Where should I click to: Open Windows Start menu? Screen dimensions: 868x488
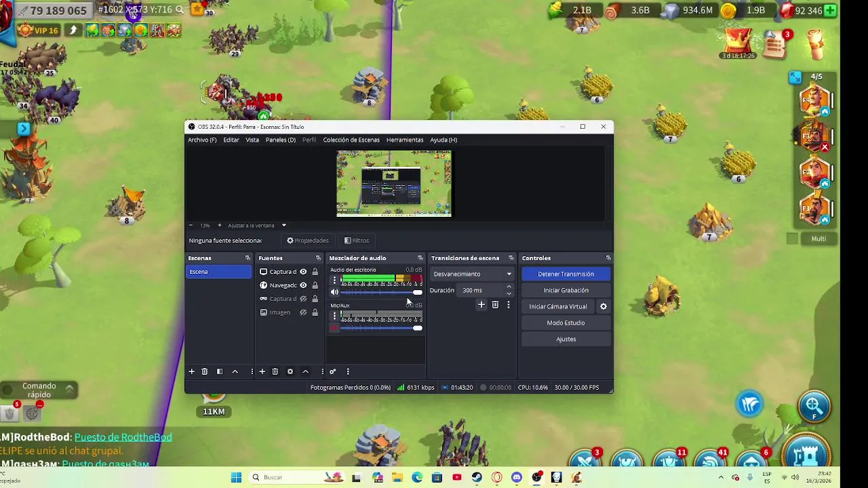[236, 477]
